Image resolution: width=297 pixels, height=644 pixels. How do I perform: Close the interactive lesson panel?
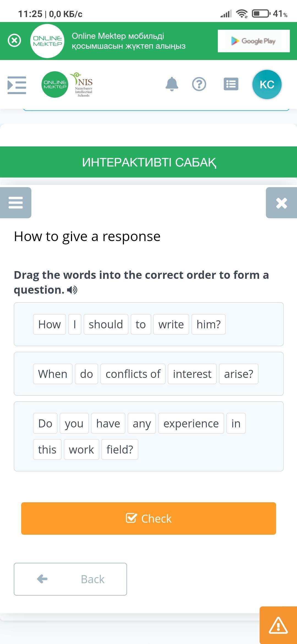pyautogui.click(x=281, y=203)
